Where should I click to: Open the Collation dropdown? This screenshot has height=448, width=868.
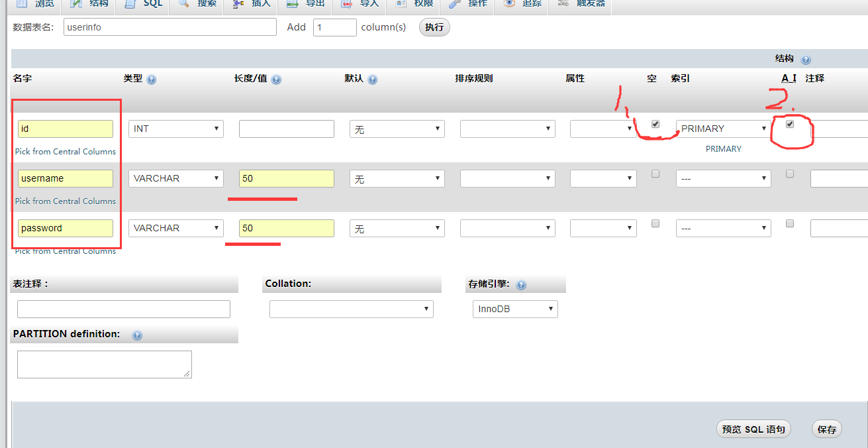pyautogui.click(x=351, y=309)
